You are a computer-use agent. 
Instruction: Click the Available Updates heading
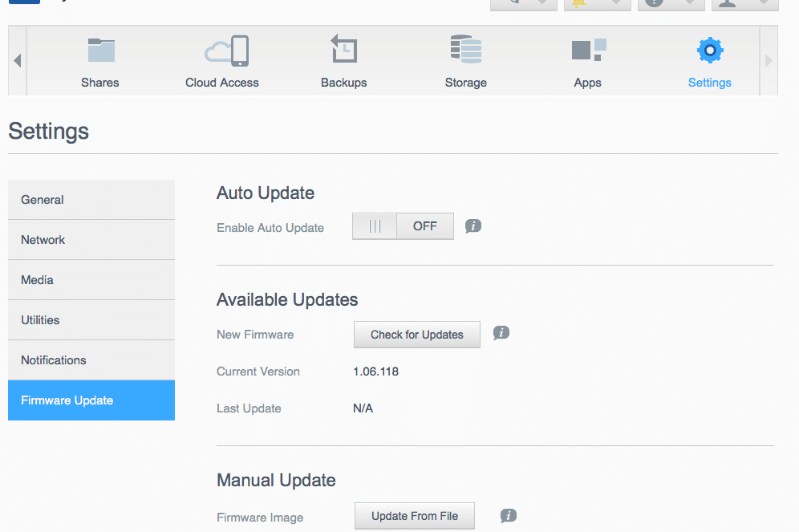point(287,299)
